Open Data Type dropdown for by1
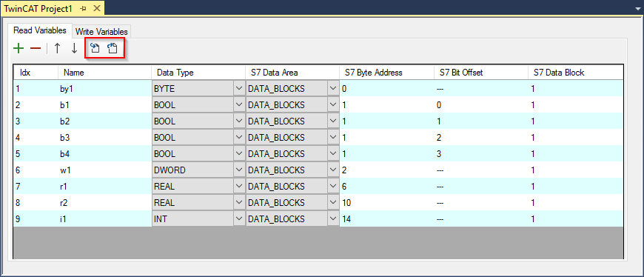 point(239,88)
